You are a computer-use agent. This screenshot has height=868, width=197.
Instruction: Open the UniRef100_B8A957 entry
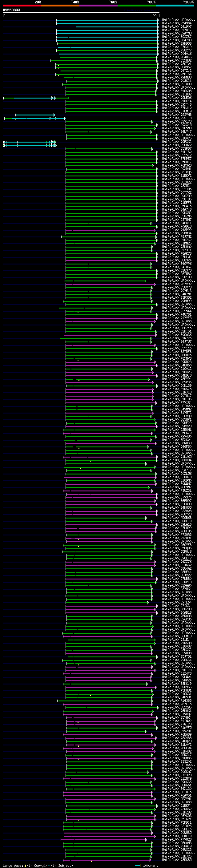coord(176,67)
